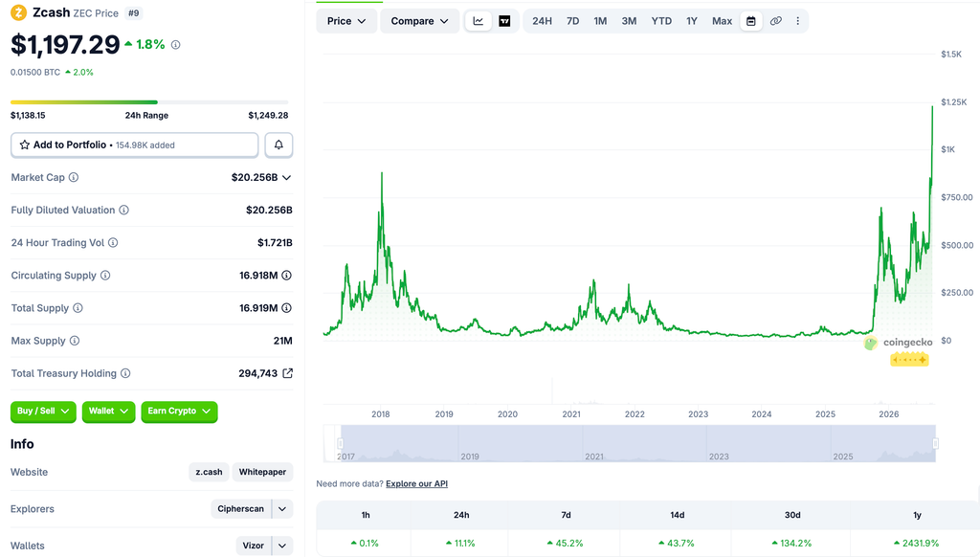The image size is (980, 557).
Task: Open the calendar date range picker
Action: 750,21
